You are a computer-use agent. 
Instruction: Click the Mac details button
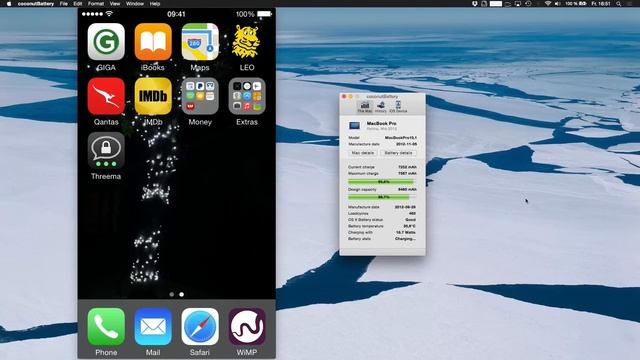[x=362, y=153]
